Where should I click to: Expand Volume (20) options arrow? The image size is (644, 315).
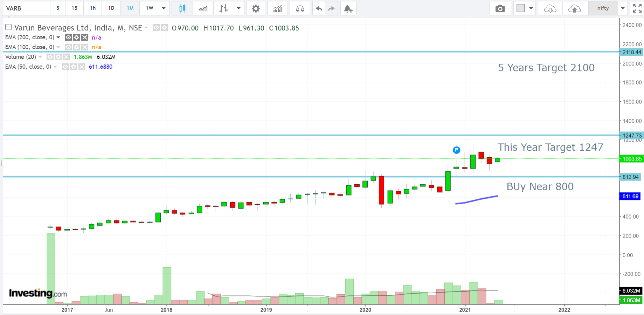click(x=40, y=57)
